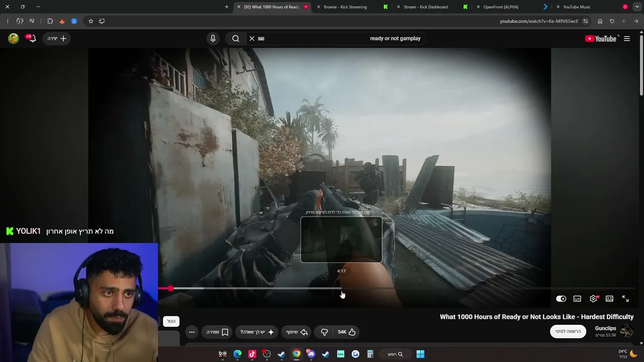Close the Stream - Kick Dashboard tab
Image resolution: width=644 pixels, height=362 pixels.
click(398, 7)
